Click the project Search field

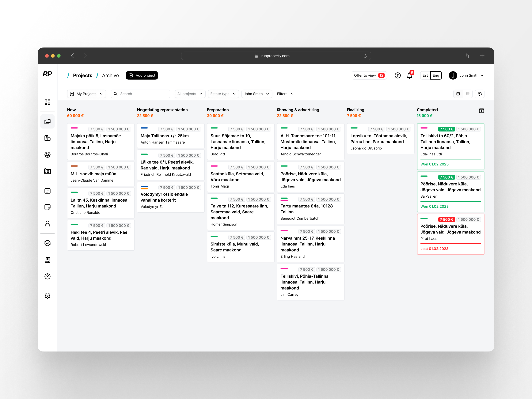140,94
